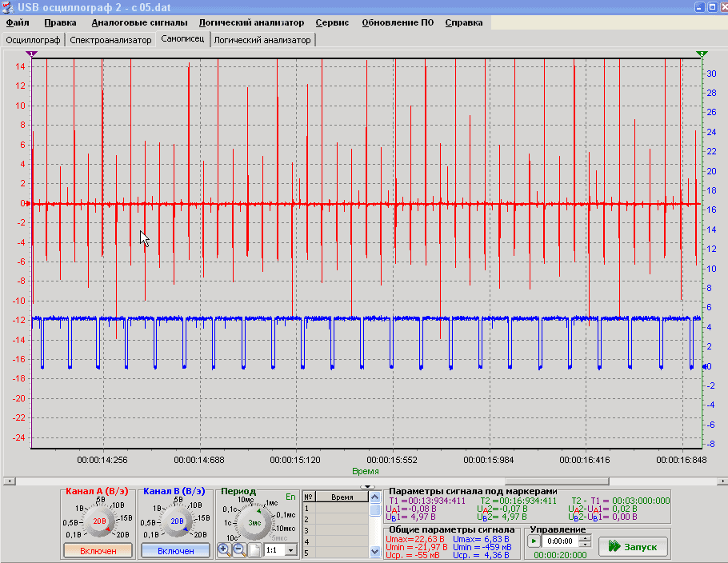Click the horizontal scrollbar left arrow
This screenshot has height=563, width=728.
tap(10, 481)
